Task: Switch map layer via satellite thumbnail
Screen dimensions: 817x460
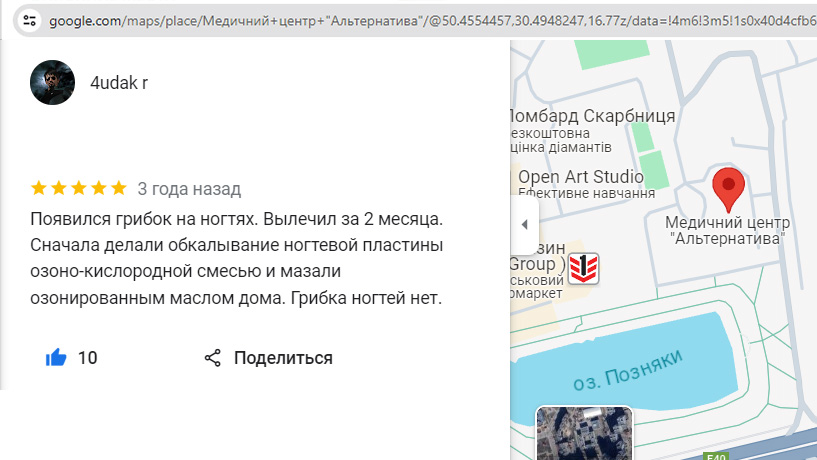Action: click(x=584, y=434)
